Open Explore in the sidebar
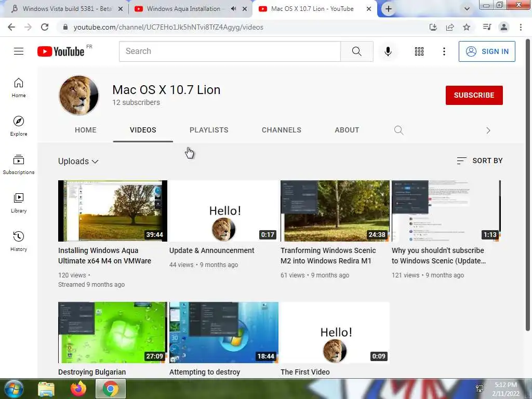This screenshot has width=532, height=399. click(19, 126)
